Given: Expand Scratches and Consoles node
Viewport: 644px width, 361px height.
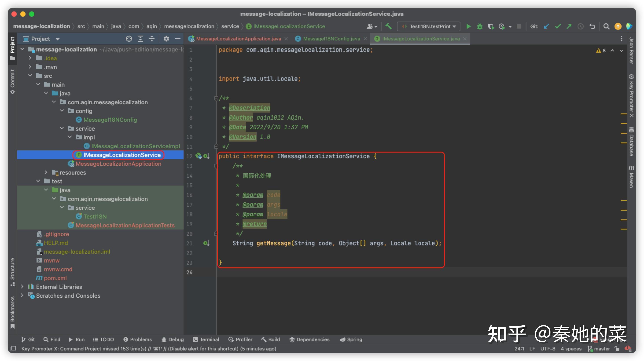Looking at the screenshot, I should coord(22,295).
